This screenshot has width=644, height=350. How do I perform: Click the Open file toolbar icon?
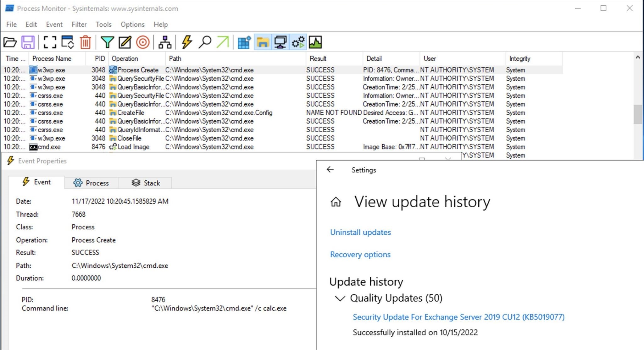[10, 42]
